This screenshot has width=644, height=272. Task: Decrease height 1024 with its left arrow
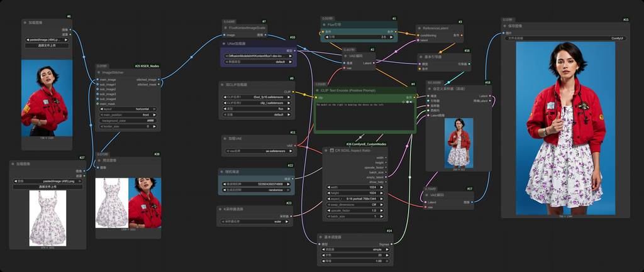[x=328, y=193]
